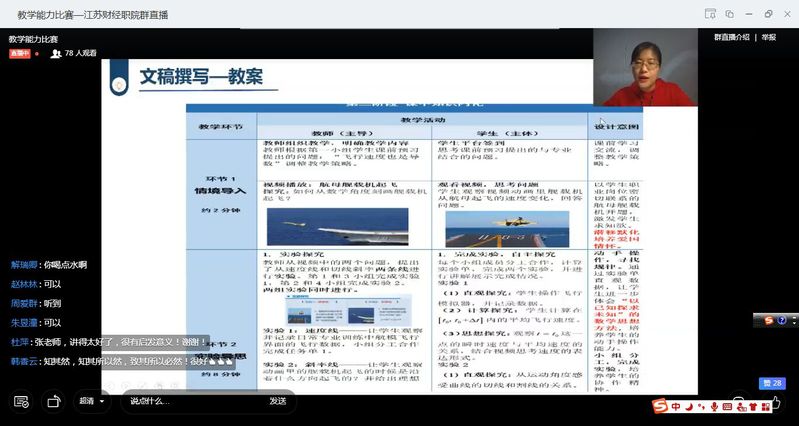Click the rotate screen icon

pos(55,401)
